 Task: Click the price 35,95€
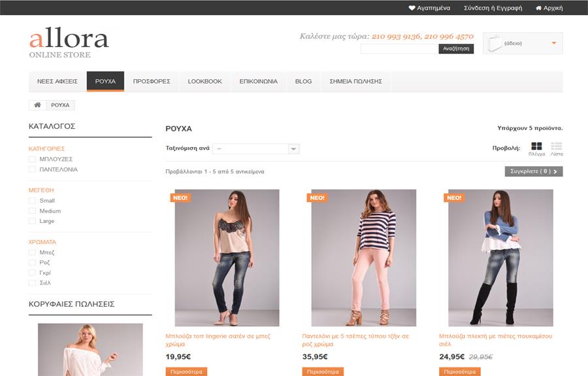tap(315, 357)
